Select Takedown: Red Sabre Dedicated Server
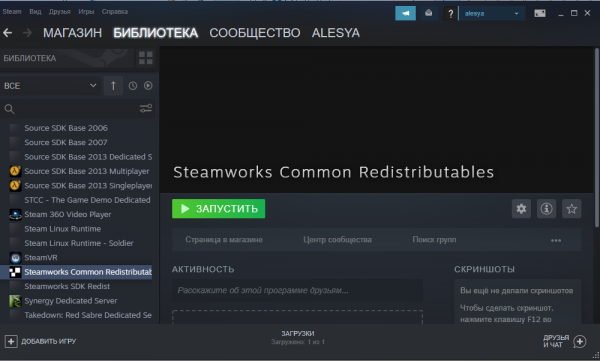The width and height of the screenshot is (600, 361). pyautogui.click(x=88, y=315)
